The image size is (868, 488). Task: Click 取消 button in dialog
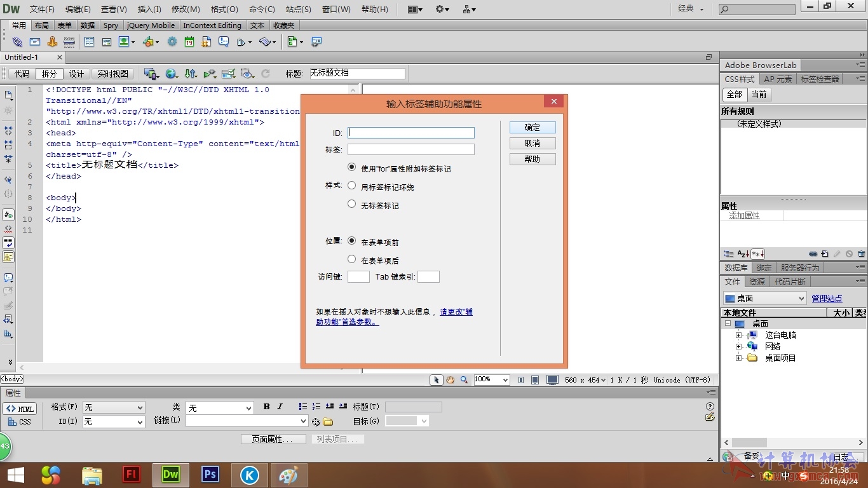532,143
